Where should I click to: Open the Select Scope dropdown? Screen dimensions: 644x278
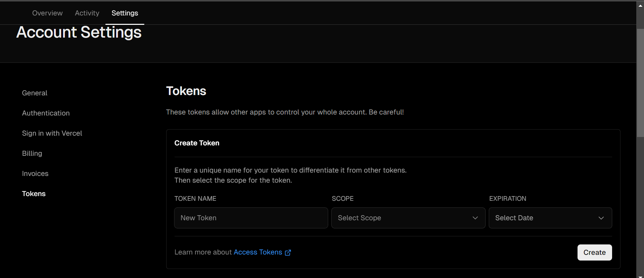(408, 218)
